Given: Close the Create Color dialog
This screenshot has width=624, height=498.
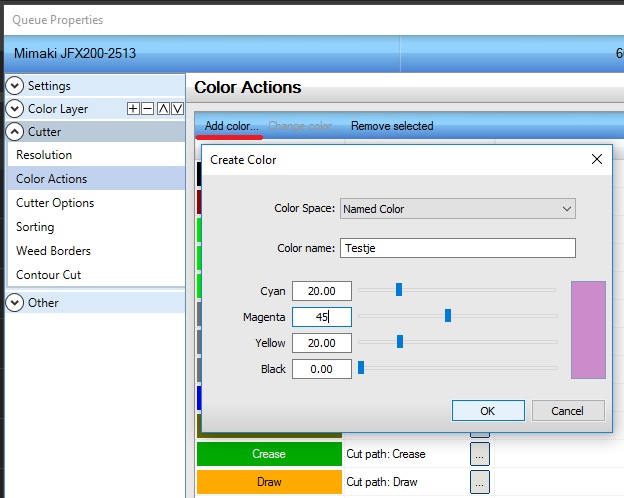Looking at the screenshot, I should [597, 159].
